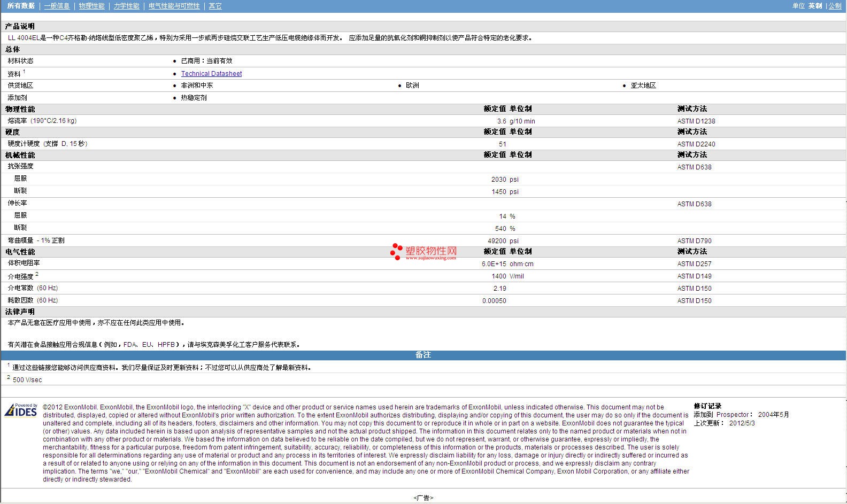The width and height of the screenshot is (847, 504).
Task: Choose 英制 units in the top bar
Action: [x=815, y=6]
